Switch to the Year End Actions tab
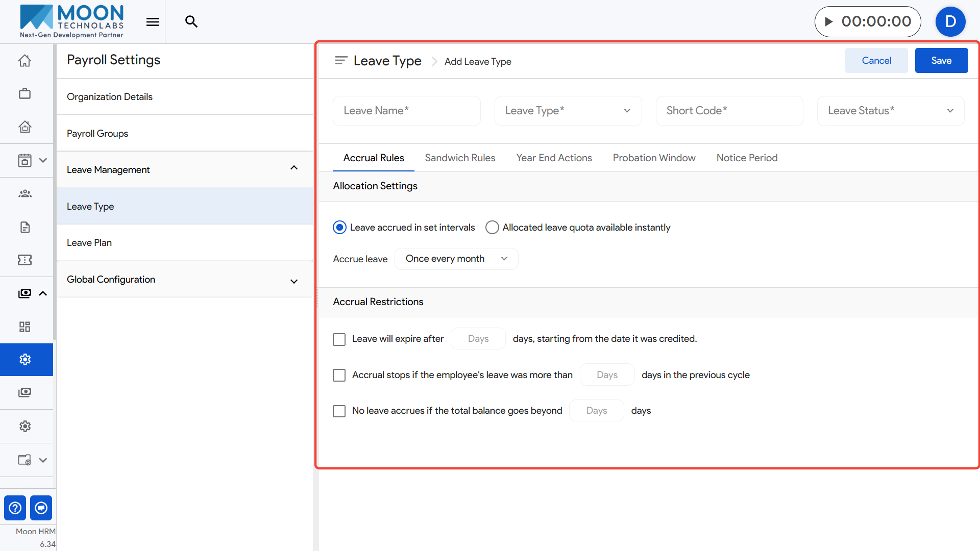The height and width of the screenshot is (551, 980). click(x=554, y=158)
